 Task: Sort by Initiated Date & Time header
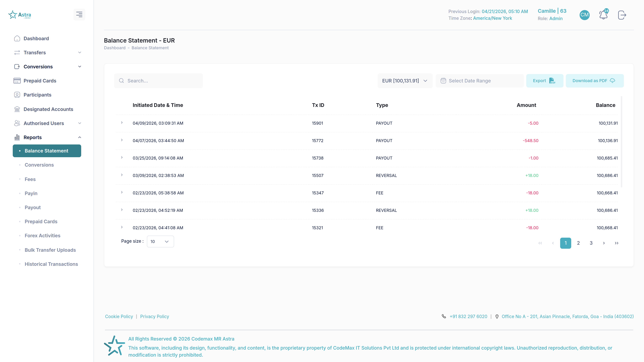pyautogui.click(x=158, y=105)
